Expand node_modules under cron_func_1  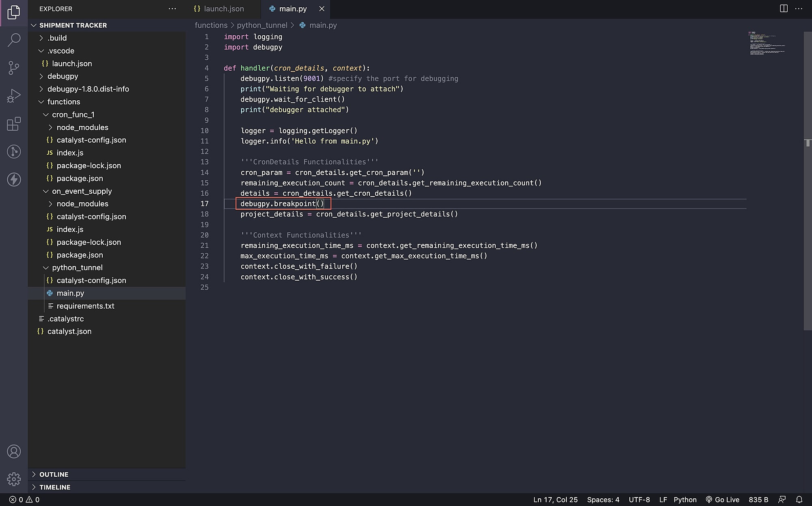pyautogui.click(x=107, y=127)
